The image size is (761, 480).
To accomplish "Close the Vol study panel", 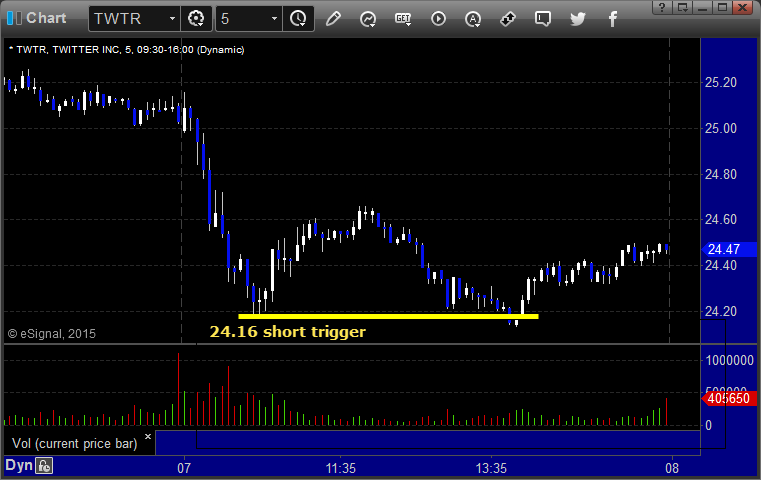I will [x=148, y=436].
